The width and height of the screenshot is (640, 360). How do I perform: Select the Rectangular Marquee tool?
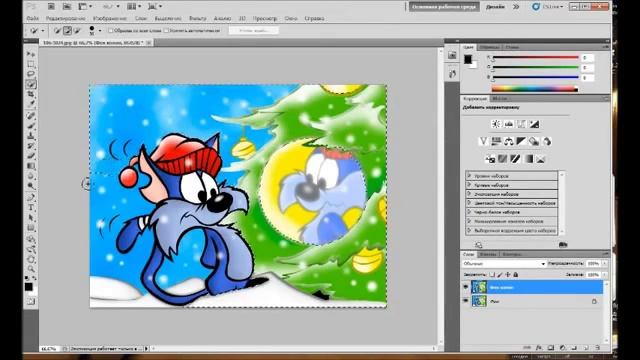point(31,64)
